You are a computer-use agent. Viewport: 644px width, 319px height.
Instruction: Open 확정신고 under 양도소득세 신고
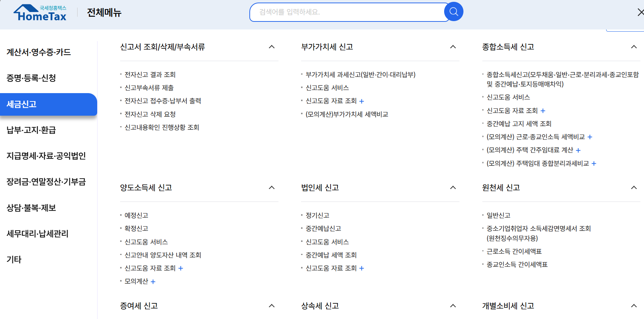137,228
